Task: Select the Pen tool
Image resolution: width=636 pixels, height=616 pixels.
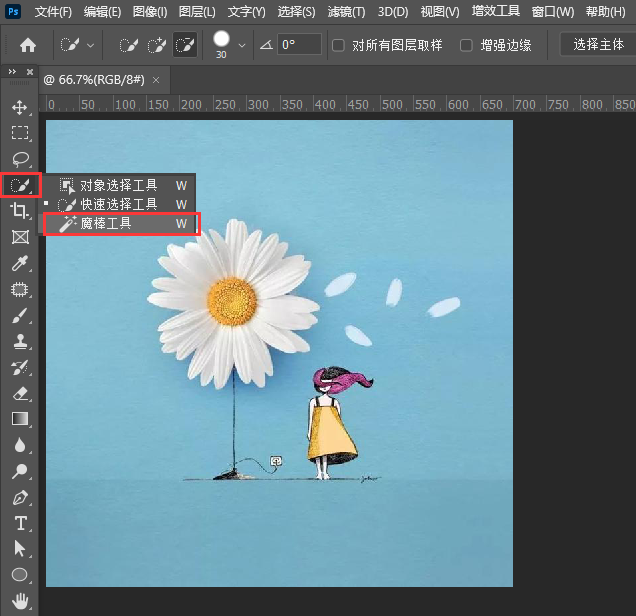Action: [19, 497]
